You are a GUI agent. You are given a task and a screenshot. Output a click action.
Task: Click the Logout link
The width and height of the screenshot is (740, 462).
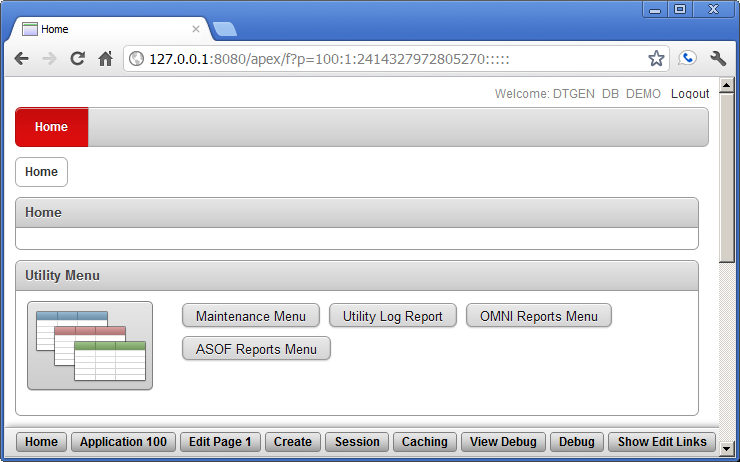(x=690, y=93)
